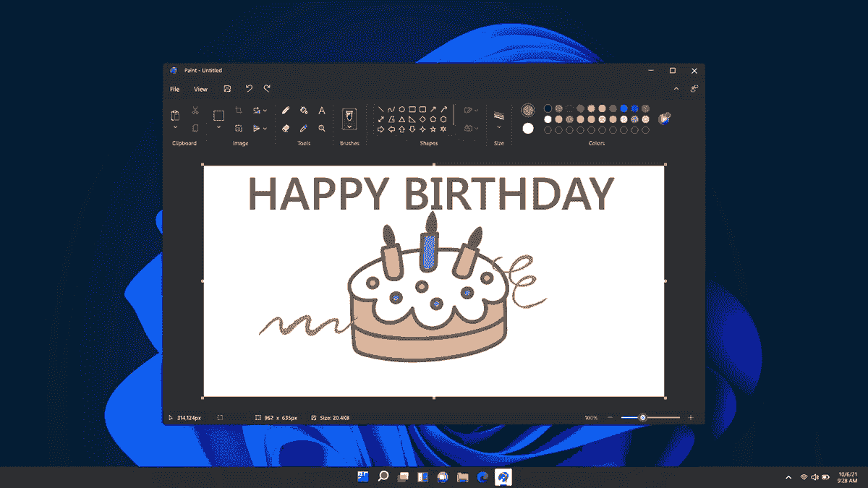Pick the blue color swatch

(x=624, y=108)
